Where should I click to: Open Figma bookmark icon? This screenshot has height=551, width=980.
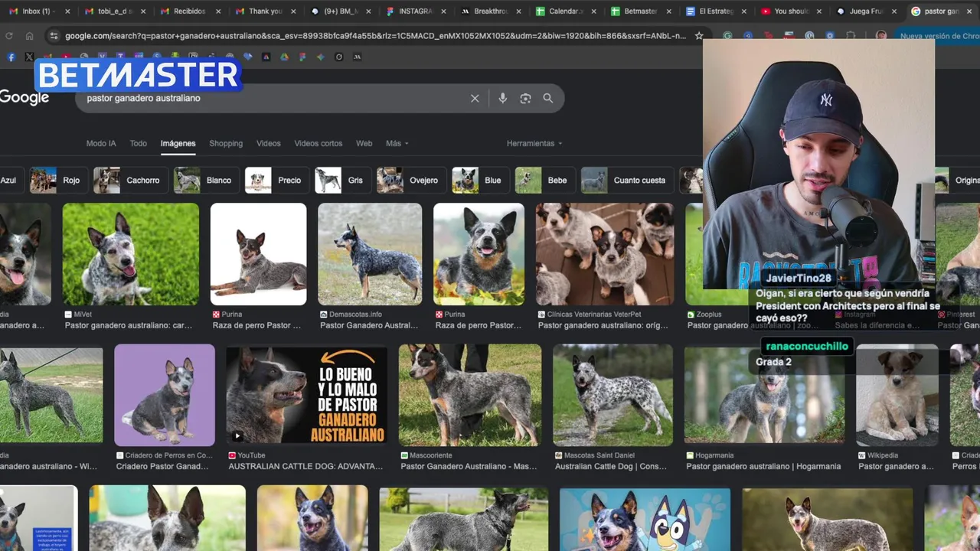coord(302,57)
